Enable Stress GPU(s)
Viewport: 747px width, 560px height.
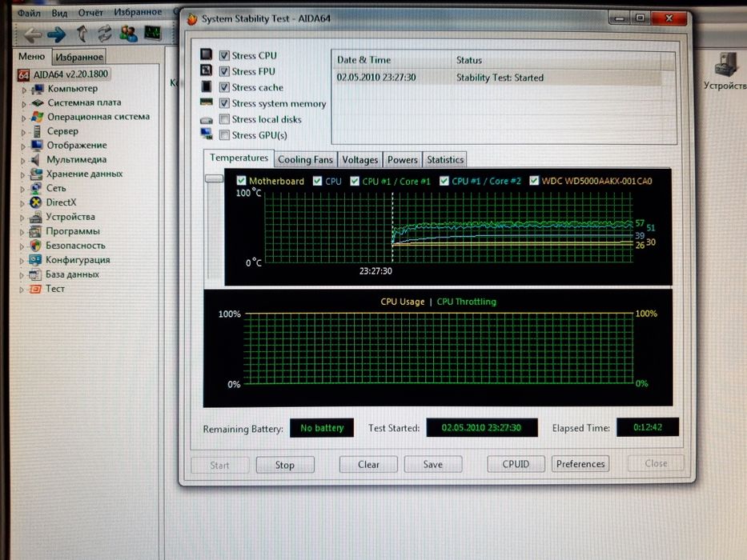pos(224,135)
